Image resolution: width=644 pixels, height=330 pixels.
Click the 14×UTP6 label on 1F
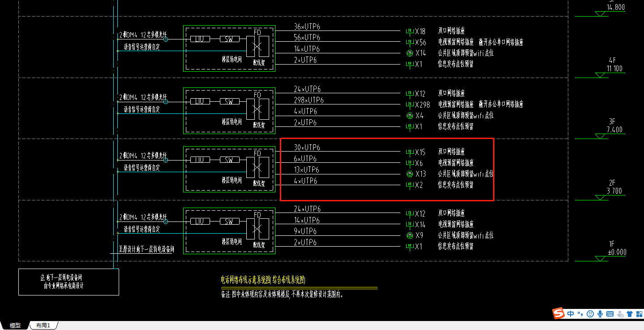[307, 220]
